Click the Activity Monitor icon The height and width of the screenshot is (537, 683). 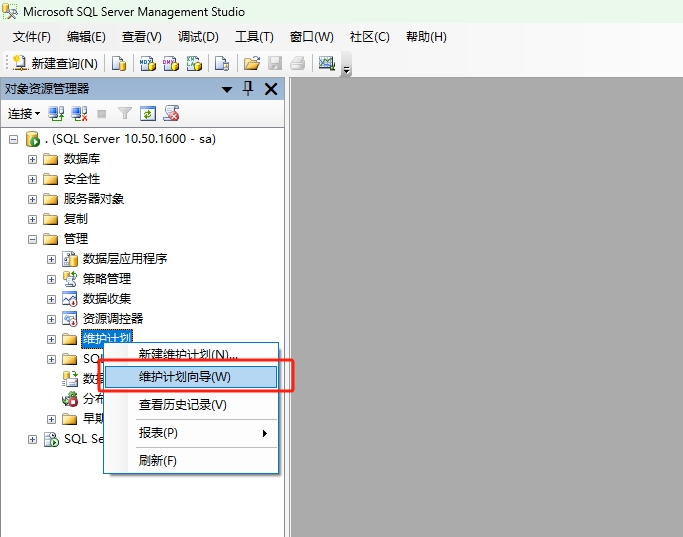click(327, 64)
